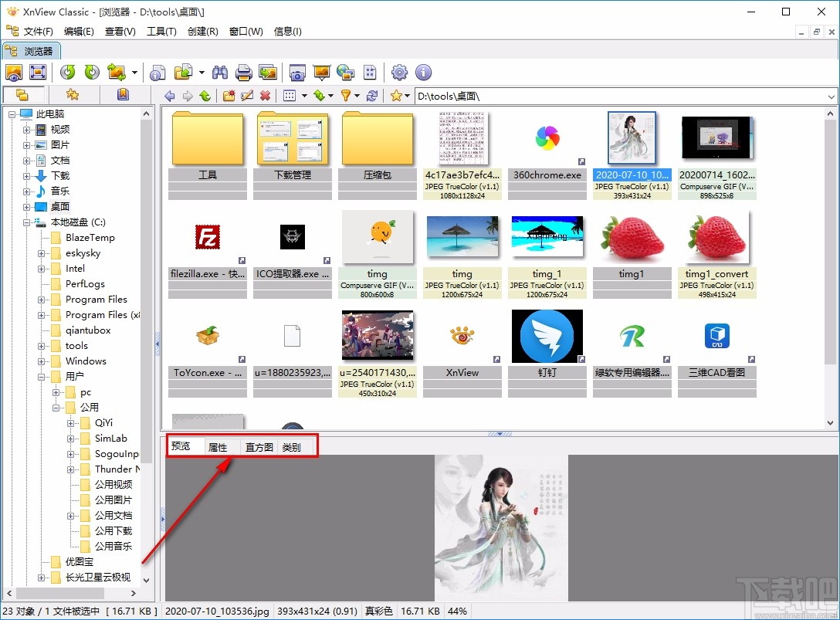Collapse the 本地磁盘 (C:) tree node
Viewport: 840px width, 620px height.
pyautogui.click(x=25, y=222)
